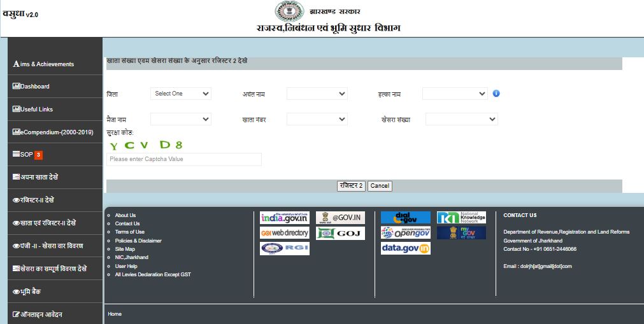This screenshot has width=644, height=324.
Task: Open the india.gov.in logo link
Action: point(285,218)
